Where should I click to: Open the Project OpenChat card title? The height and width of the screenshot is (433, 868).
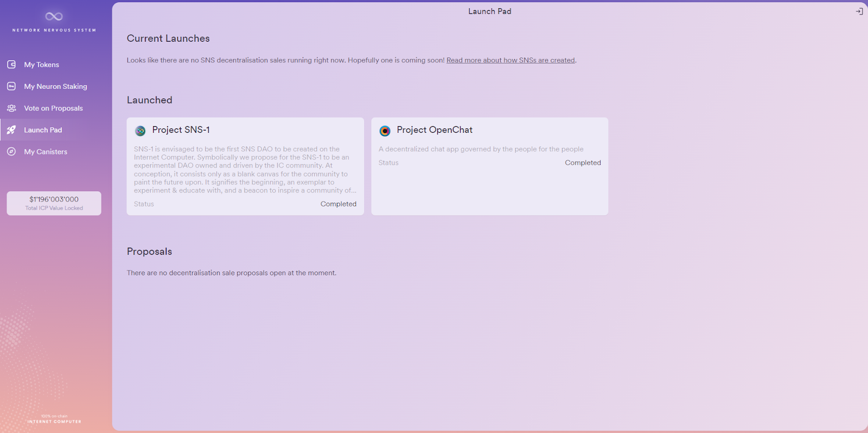click(435, 130)
